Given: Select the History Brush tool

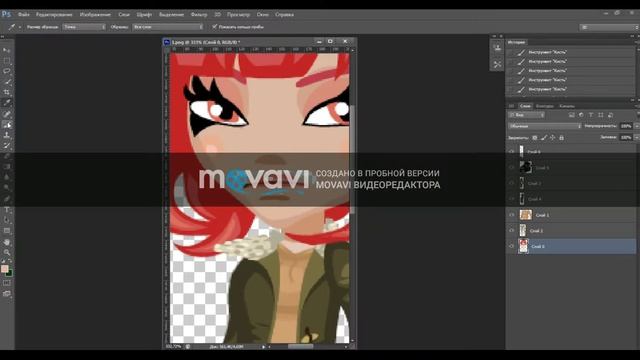Looking at the screenshot, I should pos(7,146).
